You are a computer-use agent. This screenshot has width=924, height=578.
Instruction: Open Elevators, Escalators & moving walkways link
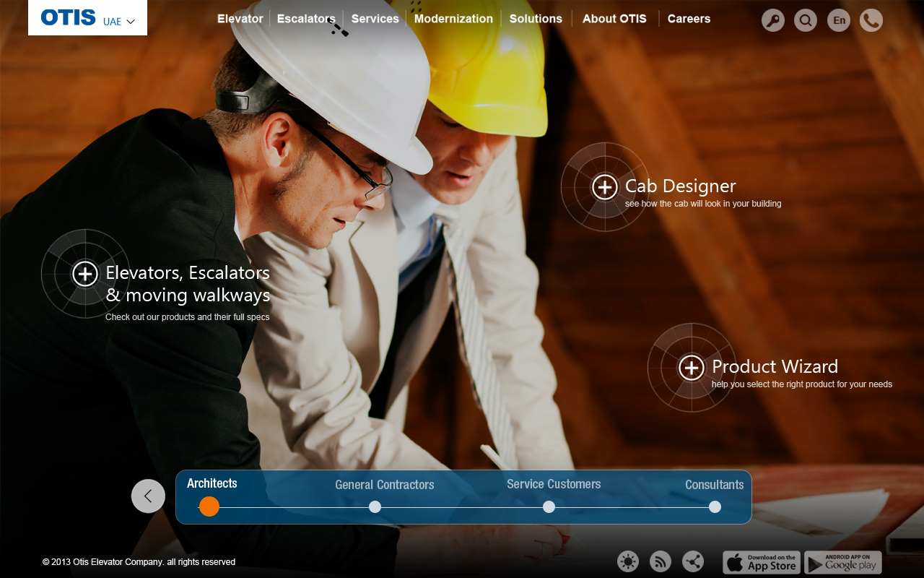click(188, 283)
